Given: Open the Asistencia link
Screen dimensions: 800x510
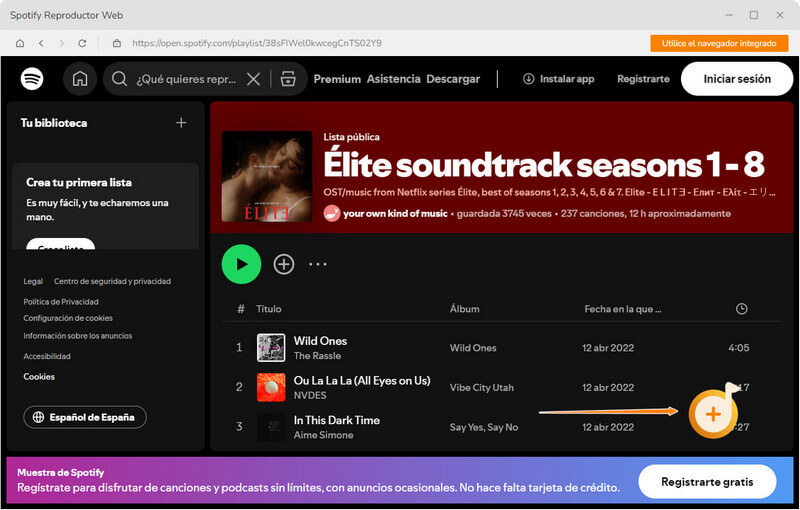Looking at the screenshot, I should [x=393, y=79].
